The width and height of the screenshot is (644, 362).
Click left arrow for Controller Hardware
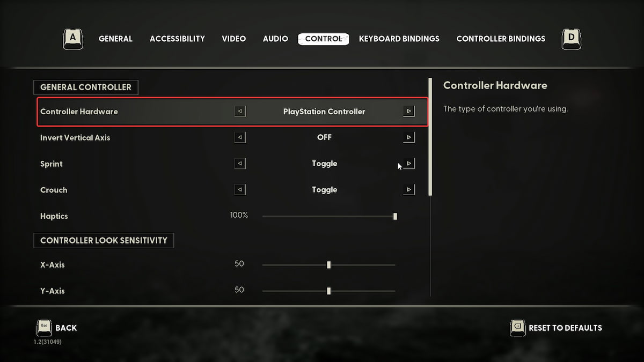coord(240,112)
